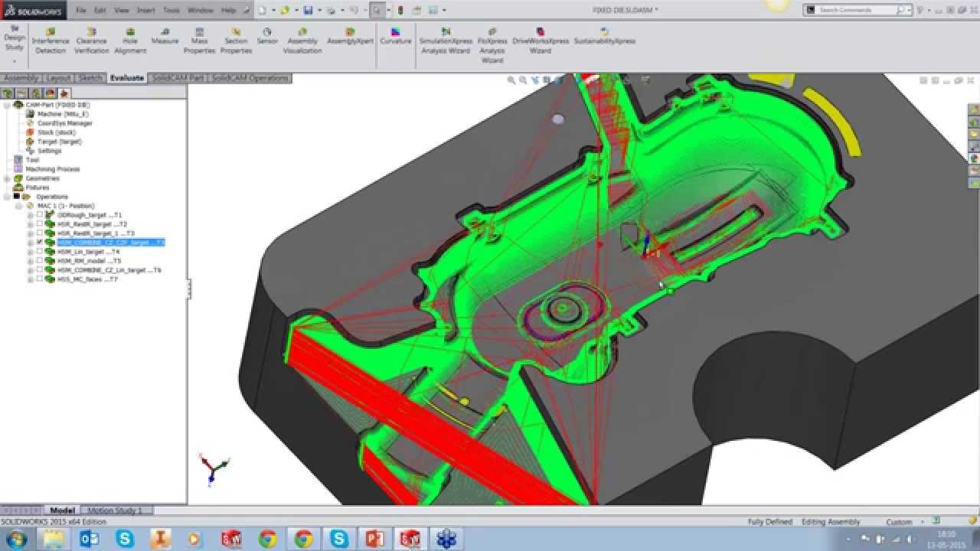Click the Print icon in toolbar
Screen dimensions: 980x551
click(331, 10)
